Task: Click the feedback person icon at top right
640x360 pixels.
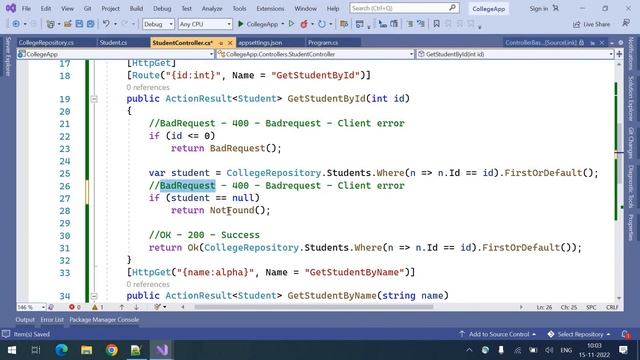Action: (x=626, y=23)
